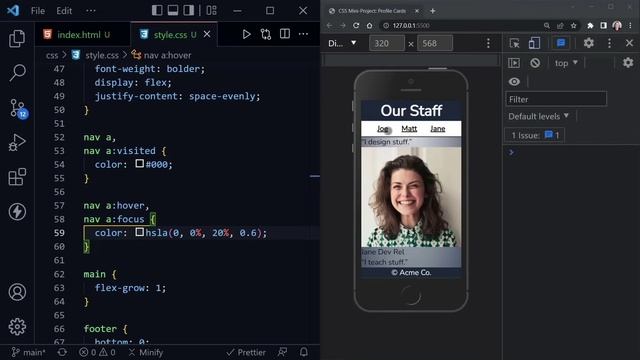Open the top context dropdown

(566, 63)
